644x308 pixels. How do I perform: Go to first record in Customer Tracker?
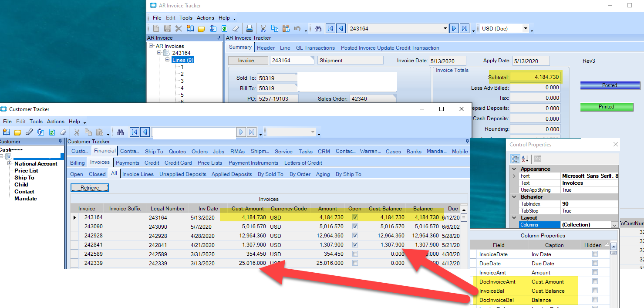pos(135,132)
